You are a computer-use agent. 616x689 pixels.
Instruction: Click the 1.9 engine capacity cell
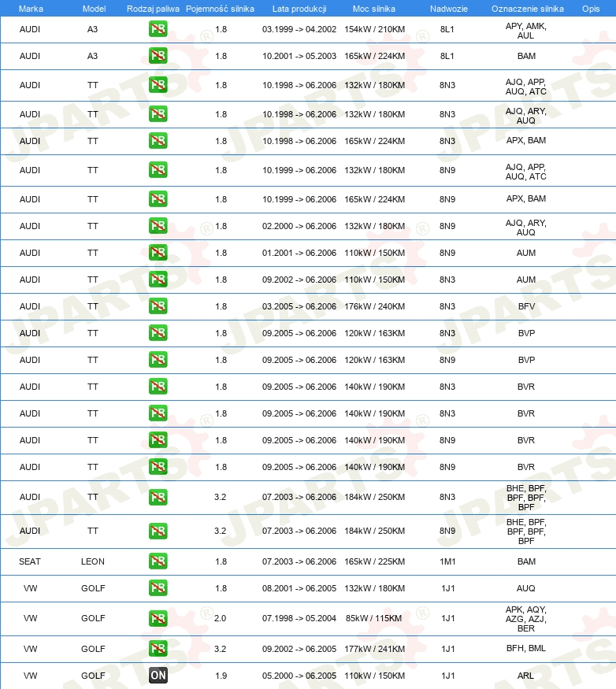[x=221, y=676]
